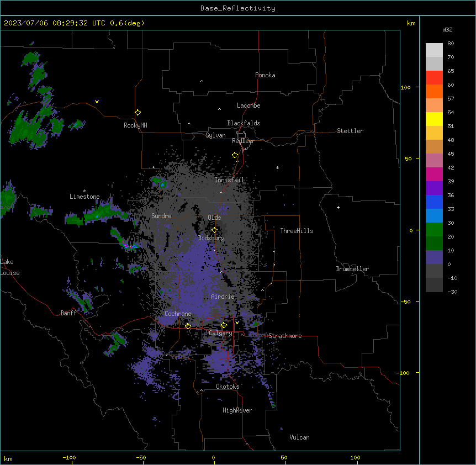Click the Sylvan label
476x465 pixels.
pyautogui.click(x=215, y=135)
